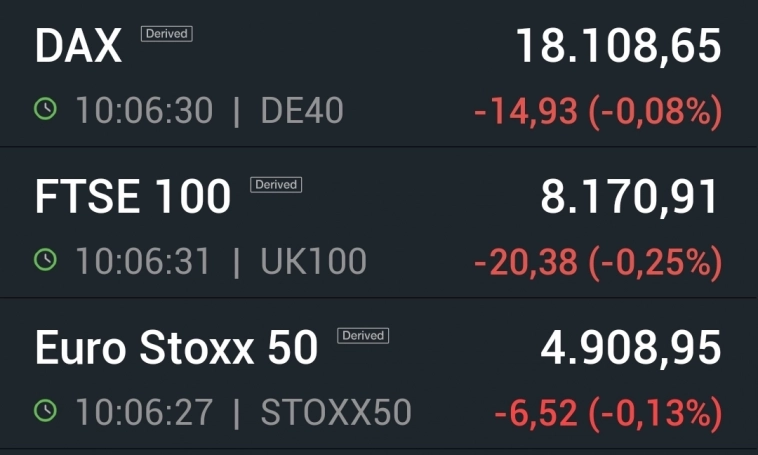Screen dimensions: 758x455
Task: Click the STOXX50 ticker symbol
Action: (x=336, y=412)
